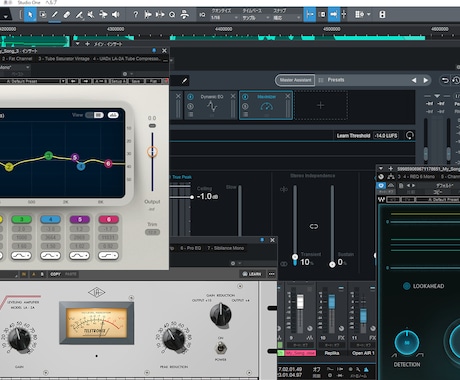Click the LA-2A meter selector knob

point(220,314)
